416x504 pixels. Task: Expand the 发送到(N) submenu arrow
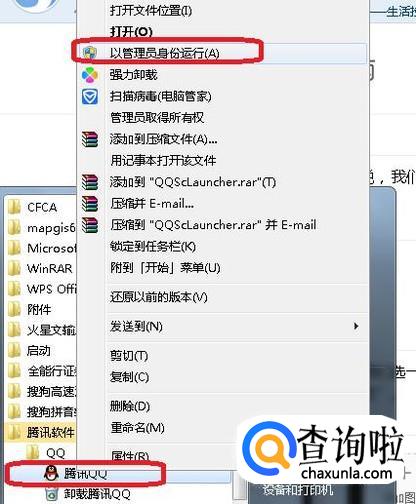click(356, 326)
